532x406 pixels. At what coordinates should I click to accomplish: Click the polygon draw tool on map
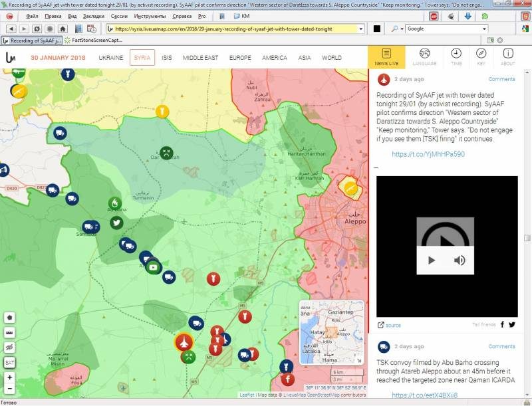10,318
